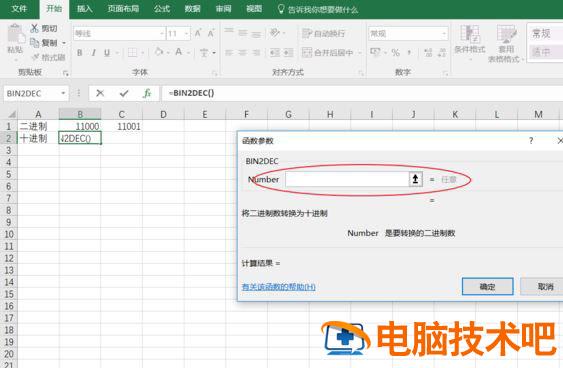Open the 视图 (View) tab
This screenshot has width=563, height=368.
(x=254, y=9)
